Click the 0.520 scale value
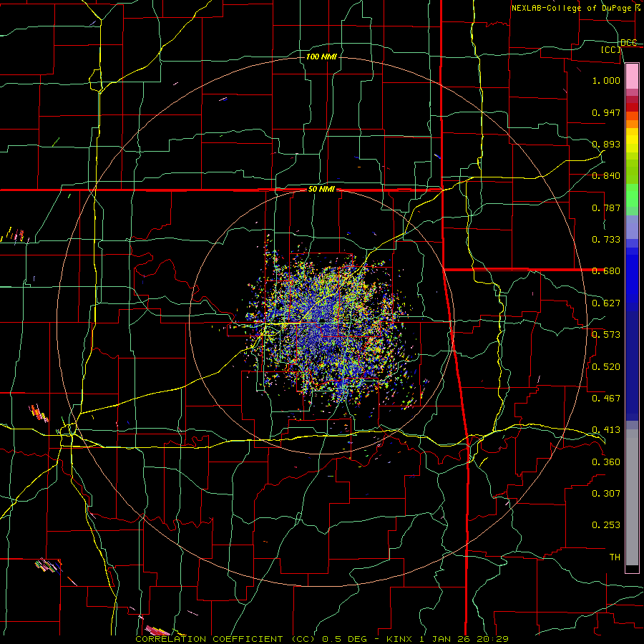Image resolution: width=644 pixels, height=644 pixels. point(606,367)
